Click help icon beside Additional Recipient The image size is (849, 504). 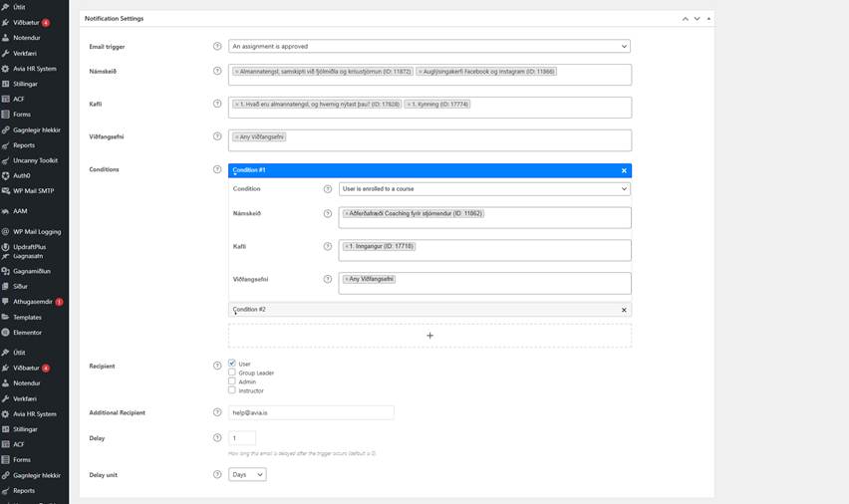(217, 412)
